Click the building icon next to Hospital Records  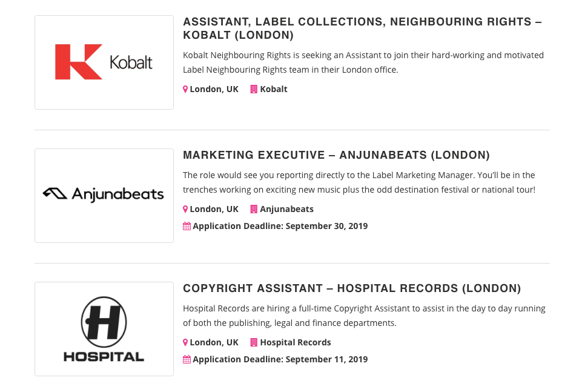tap(254, 343)
